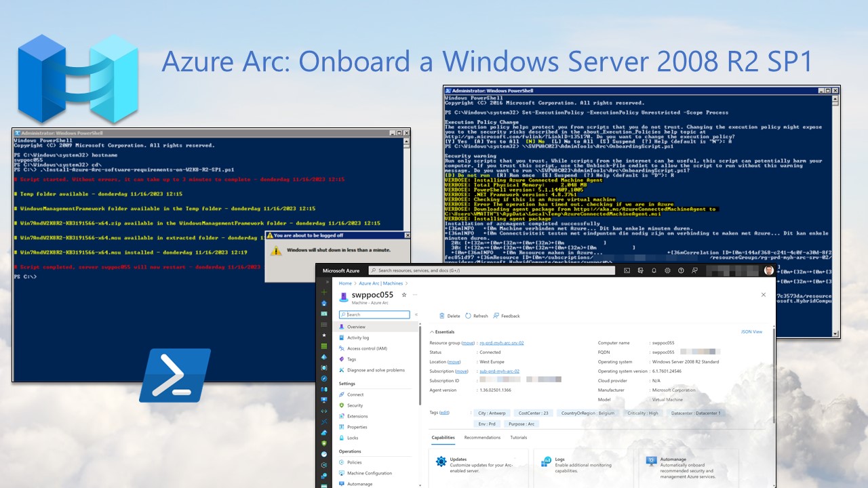Click move link next to Resource group
The width and height of the screenshot is (868, 488).
tap(469, 343)
